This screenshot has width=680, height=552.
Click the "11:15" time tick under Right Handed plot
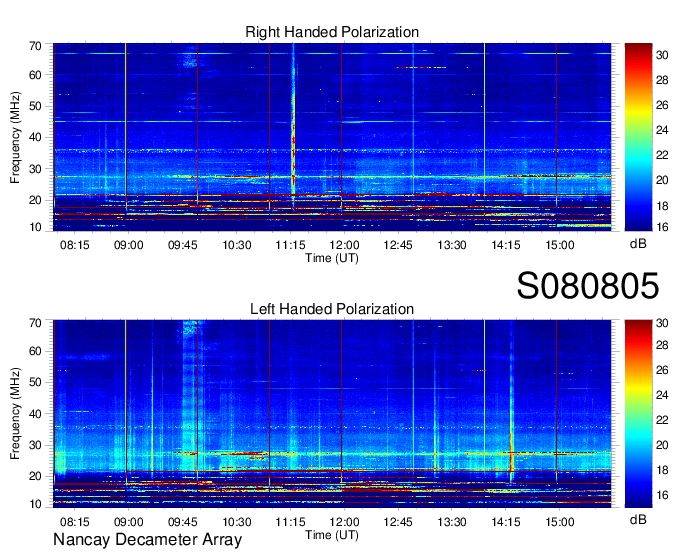click(291, 245)
